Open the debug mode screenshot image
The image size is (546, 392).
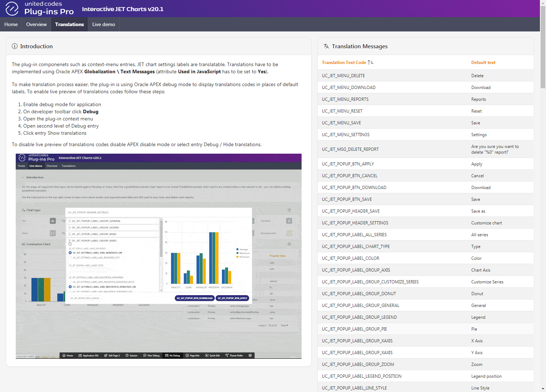tap(159, 256)
